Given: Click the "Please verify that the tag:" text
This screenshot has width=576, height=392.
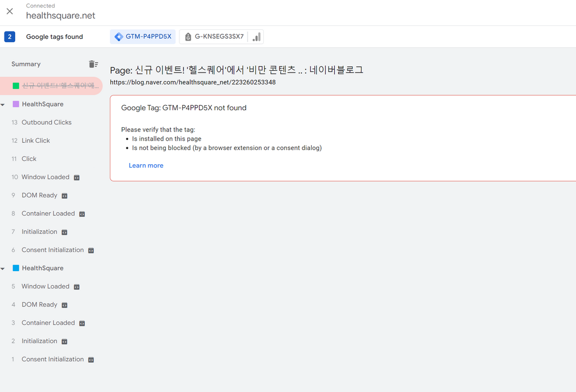Looking at the screenshot, I should 158,130.
